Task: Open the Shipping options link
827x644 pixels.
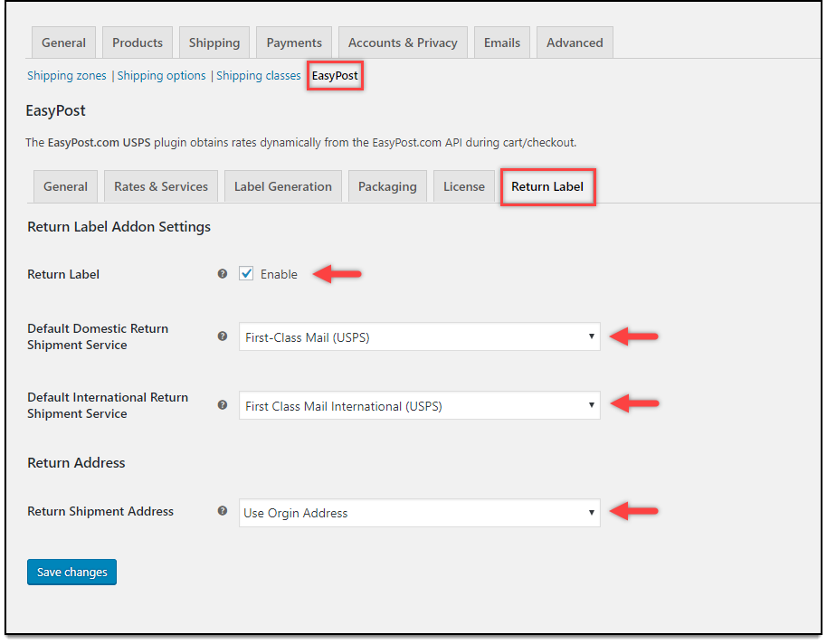Action: [x=161, y=75]
